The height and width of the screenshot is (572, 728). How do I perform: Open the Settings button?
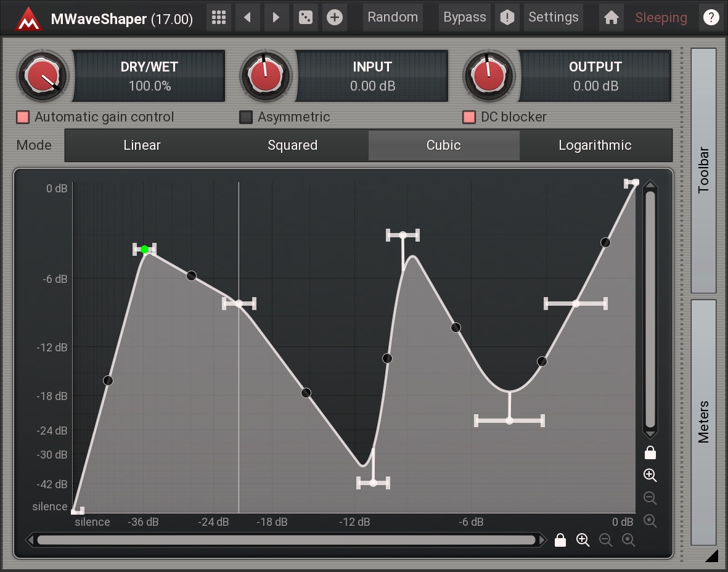[x=553, y=17]
